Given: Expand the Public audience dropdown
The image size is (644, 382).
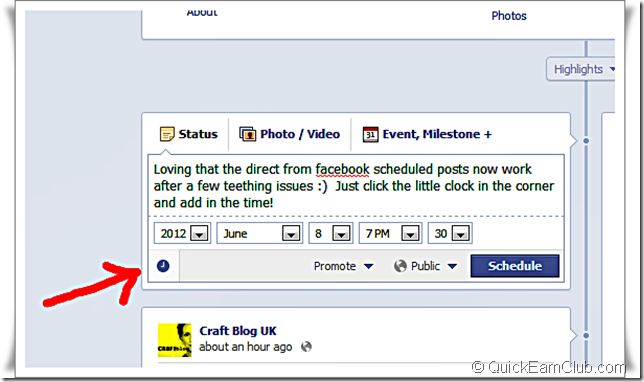Looking at the screenshot, I should 426,266.
